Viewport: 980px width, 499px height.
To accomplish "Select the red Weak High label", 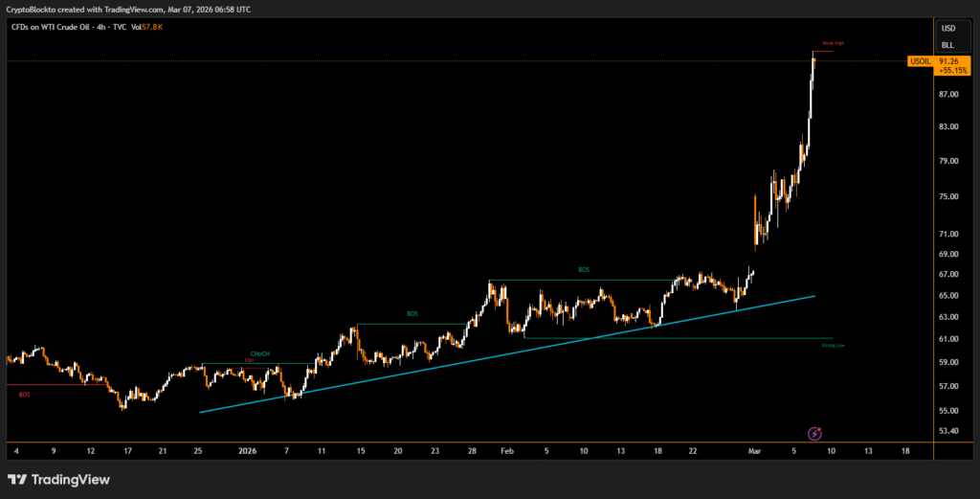I will click(832, 44).
